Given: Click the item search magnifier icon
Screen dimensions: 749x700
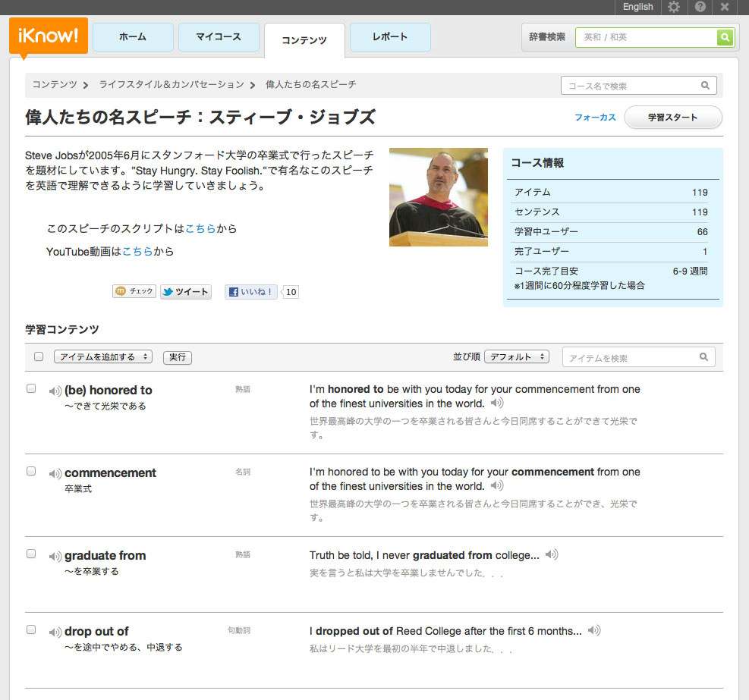Looking at the screenshot, I should [703, 356].
